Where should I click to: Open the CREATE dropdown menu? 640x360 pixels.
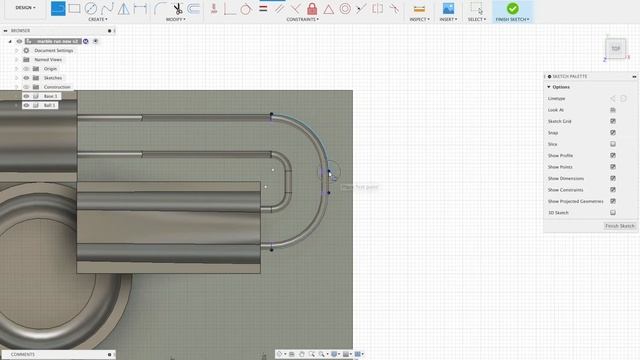click(98, 19)
